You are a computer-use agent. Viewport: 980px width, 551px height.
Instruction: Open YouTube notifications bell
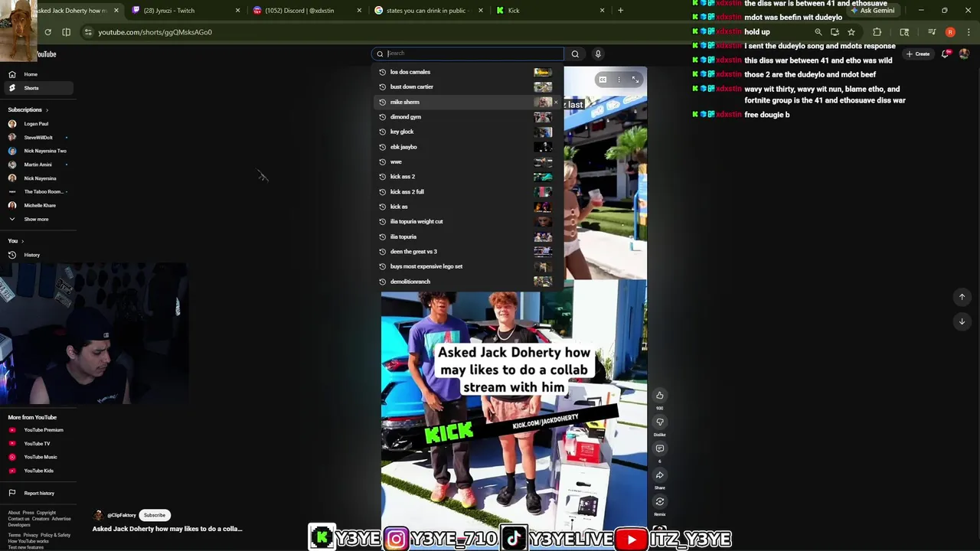pyautogui.click(x=946, y=54)
